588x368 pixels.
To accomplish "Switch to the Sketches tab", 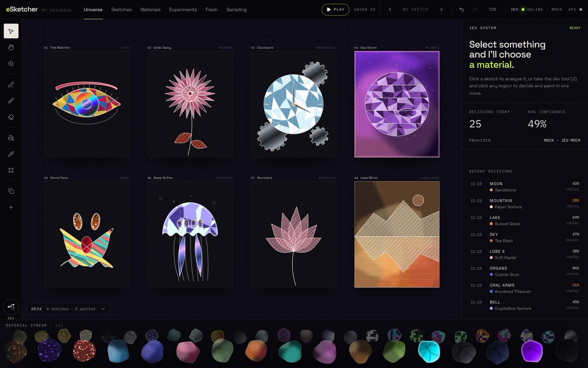I will coord(121,9).
